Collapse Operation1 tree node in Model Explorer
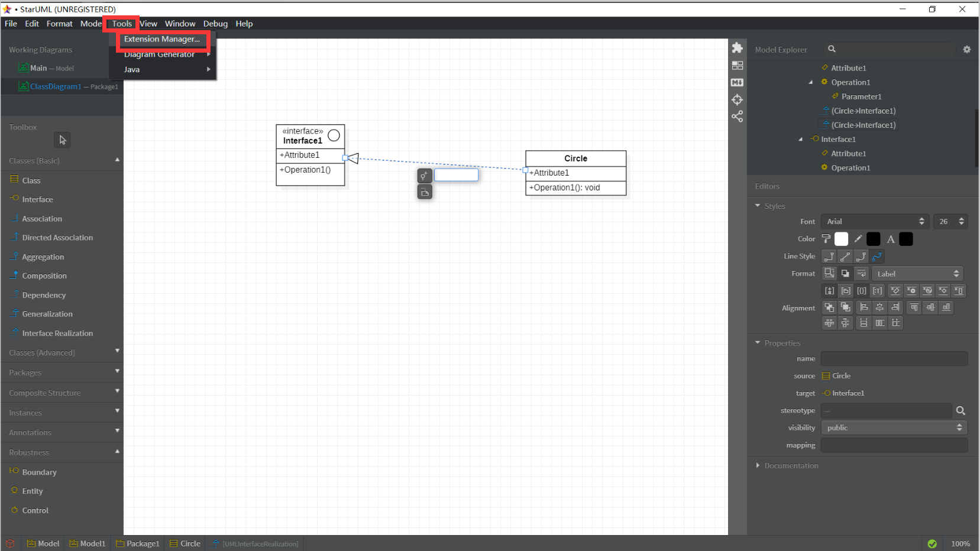Image resolution: width=980 pixels, height=551 pixels. [811, 82]
